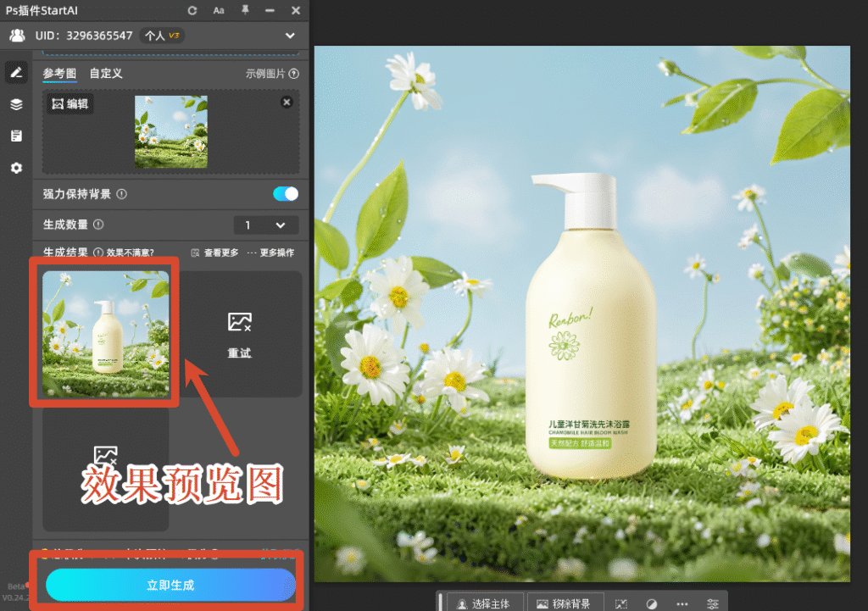Open the settings gear in the sidebar
The image size is (868, 611).
click(x=16, y=168)
